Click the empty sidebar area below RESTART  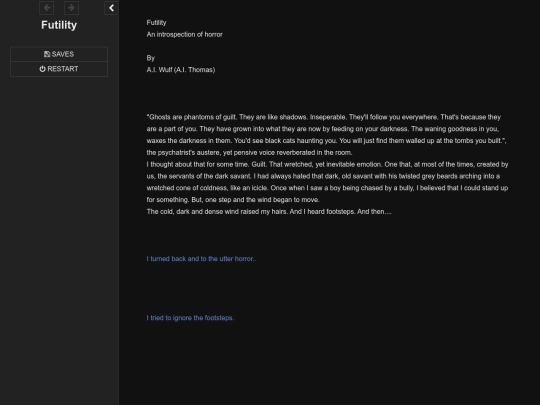click(x=59, y=241)
